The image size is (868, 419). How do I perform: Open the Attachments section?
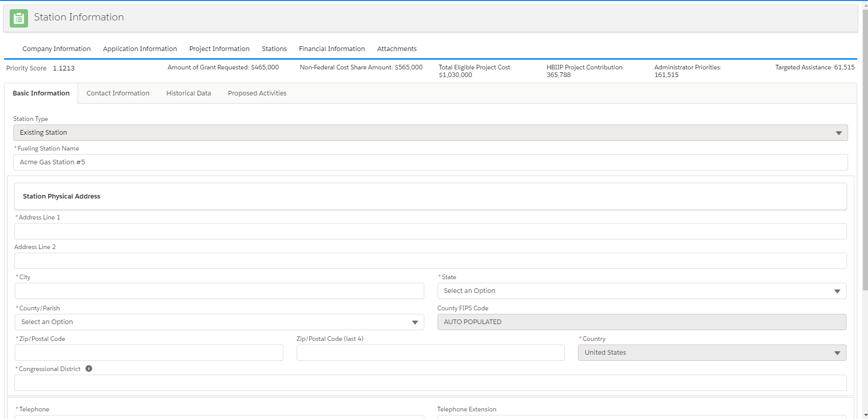(397, 49)
